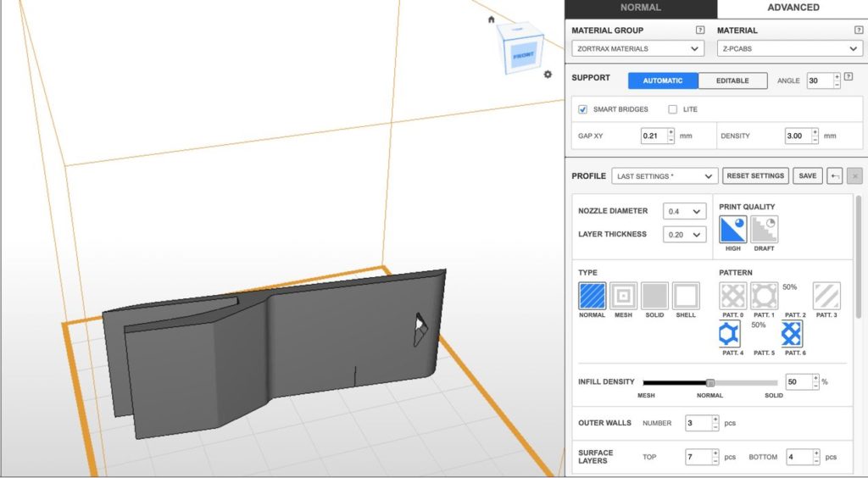
Task: Set print quality to Draft
Action: 764,230
